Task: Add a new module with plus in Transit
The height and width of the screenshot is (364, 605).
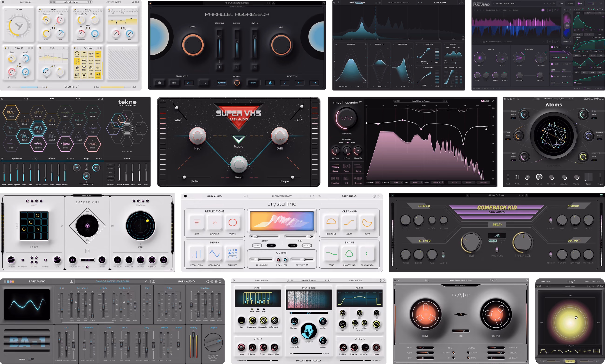Action: (123, 48)
